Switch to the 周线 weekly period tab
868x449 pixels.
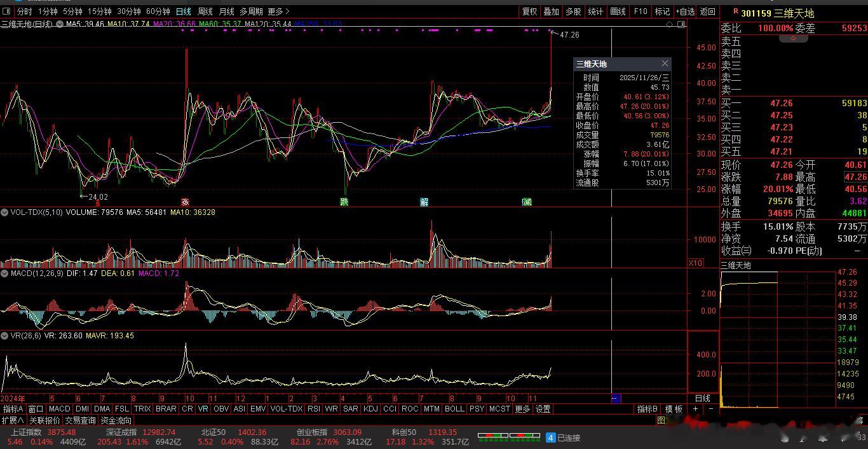pyautogui.click(x=205, y=11)
